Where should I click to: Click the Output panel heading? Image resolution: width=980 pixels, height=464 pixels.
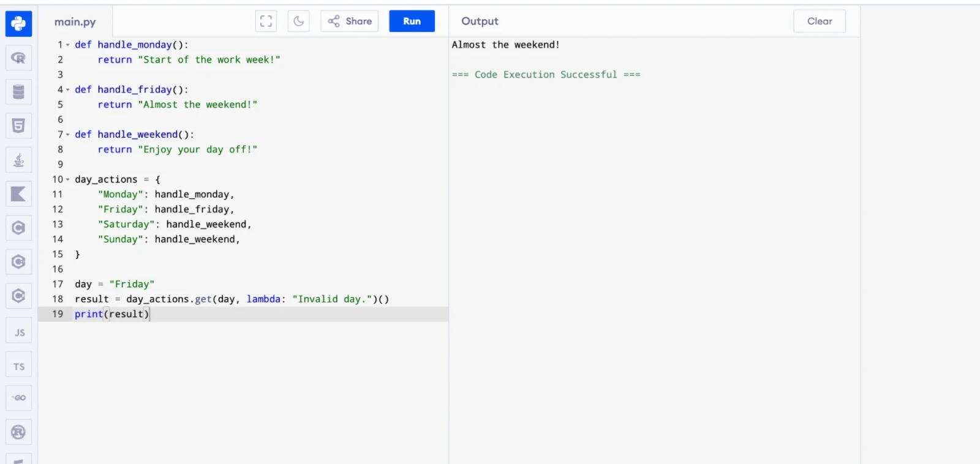[480, 21]
